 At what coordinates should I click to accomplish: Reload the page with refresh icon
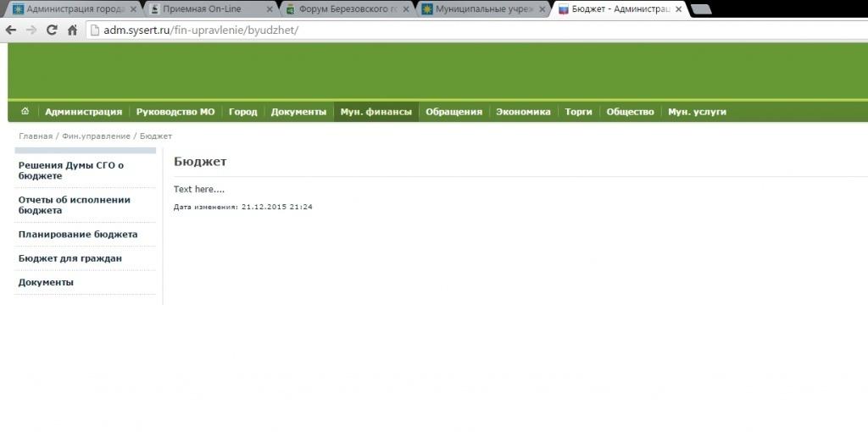coord(52,30)
